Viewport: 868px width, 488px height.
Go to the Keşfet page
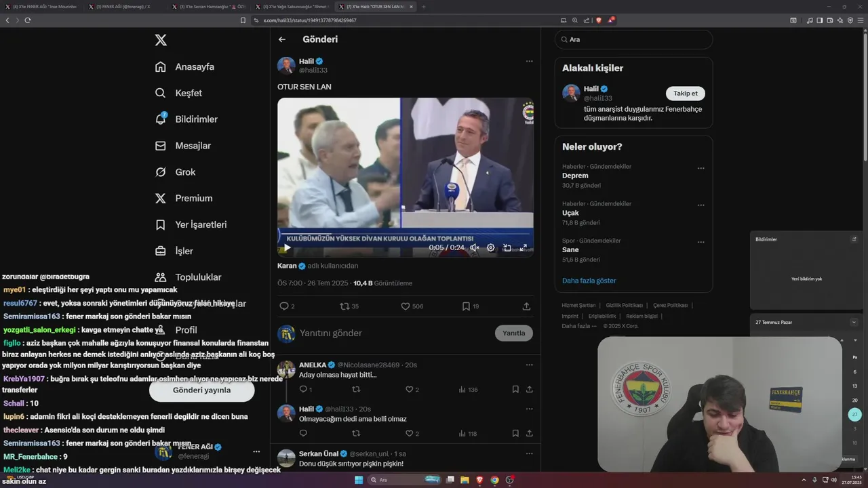click(x=179, y=93)
